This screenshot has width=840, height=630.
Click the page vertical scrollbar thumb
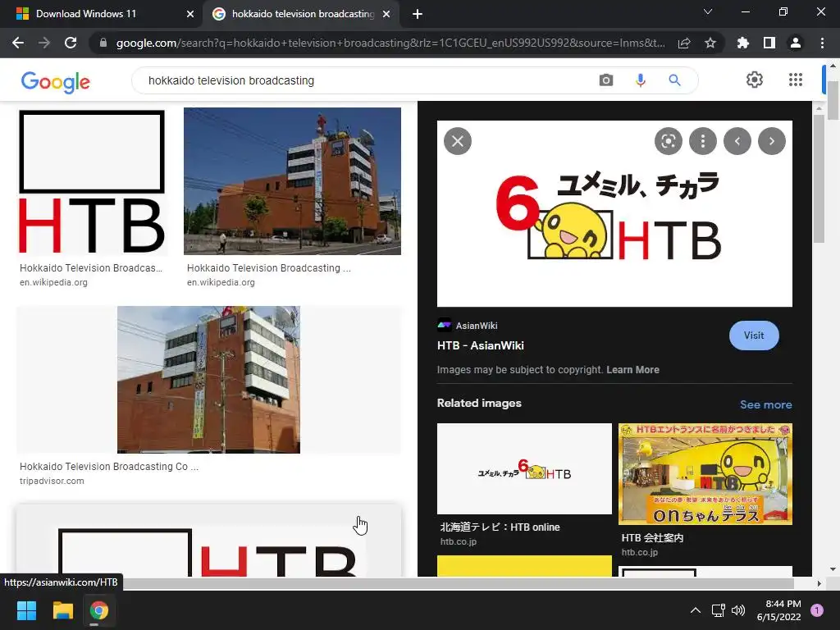pyautogui.click(x=833, y=101)
